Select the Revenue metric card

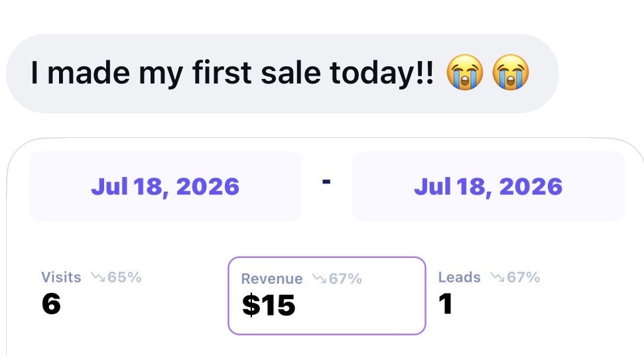327,296
